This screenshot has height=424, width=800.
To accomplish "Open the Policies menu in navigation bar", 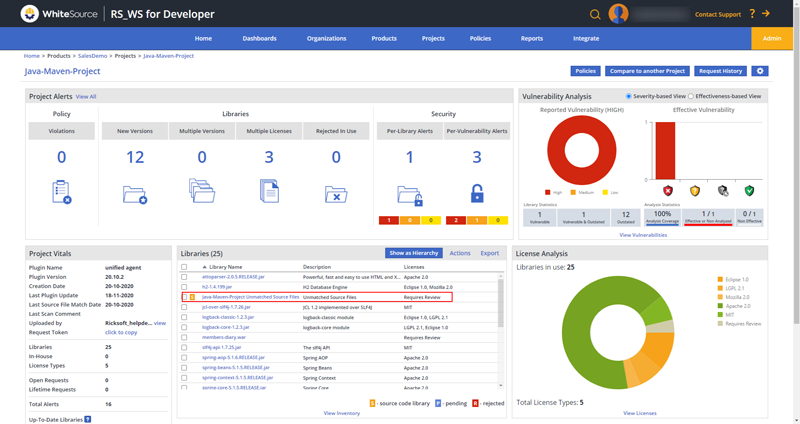I will (480, 38).
